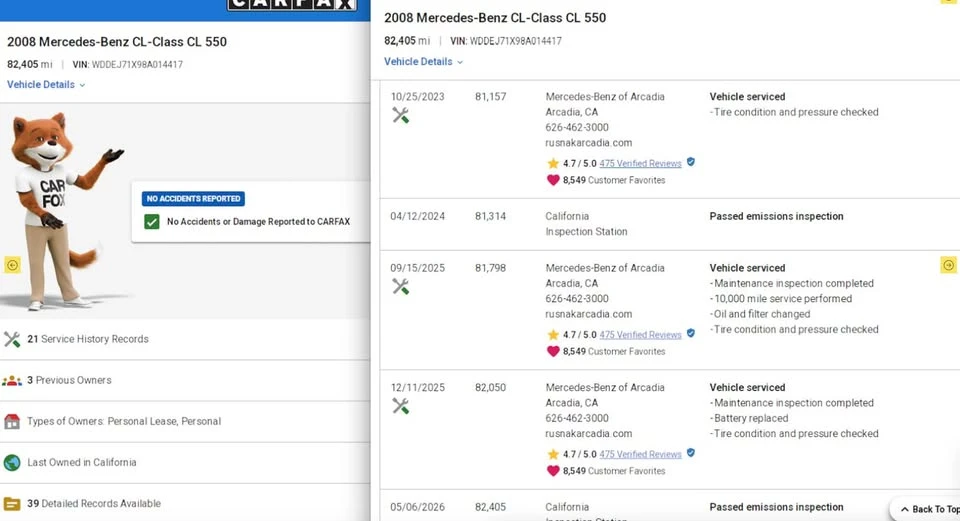Click the star rating icon in 09/15/2025 entry
The width and height of the screenshot is (960, 521).
(553, 335)
